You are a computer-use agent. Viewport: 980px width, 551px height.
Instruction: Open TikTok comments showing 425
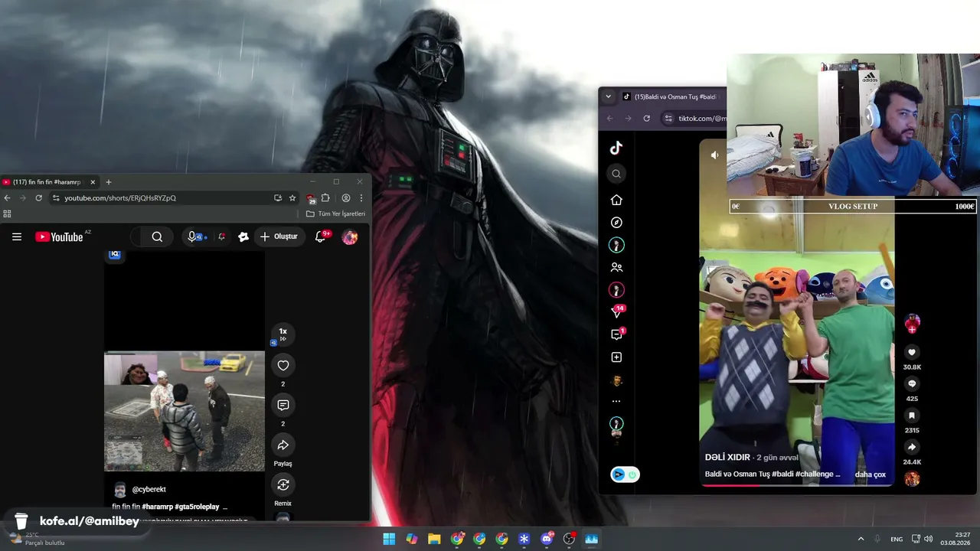[x=912, y=384]
